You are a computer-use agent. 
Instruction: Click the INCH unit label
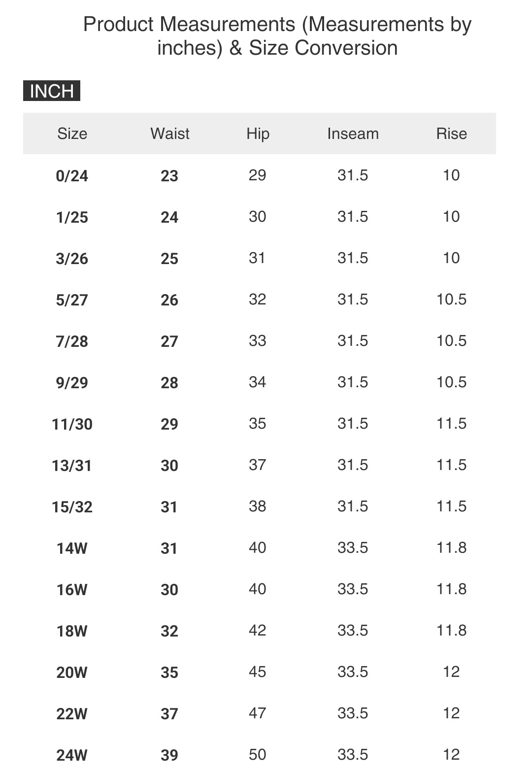coord(52,91)
